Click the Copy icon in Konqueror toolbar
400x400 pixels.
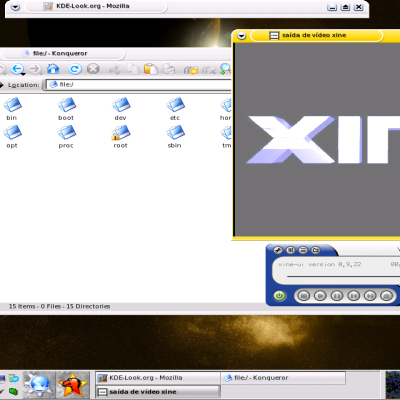coord(133,69)
